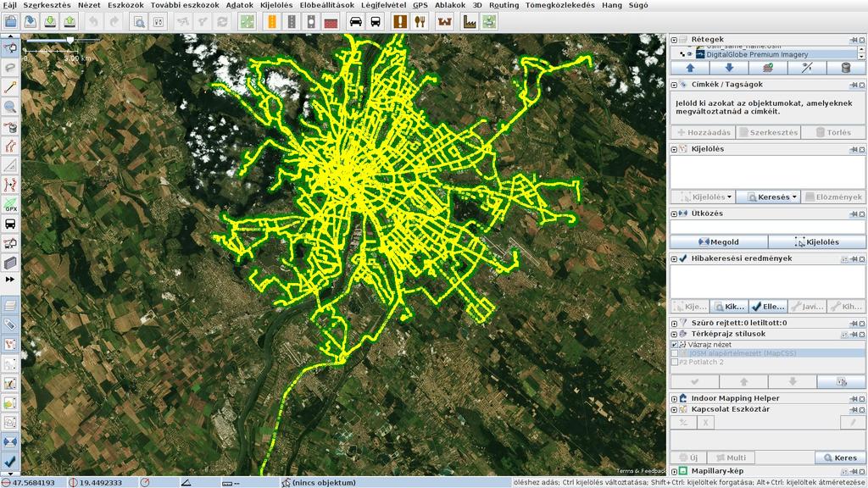Open the Súgó menu

(x=638, y=5)
